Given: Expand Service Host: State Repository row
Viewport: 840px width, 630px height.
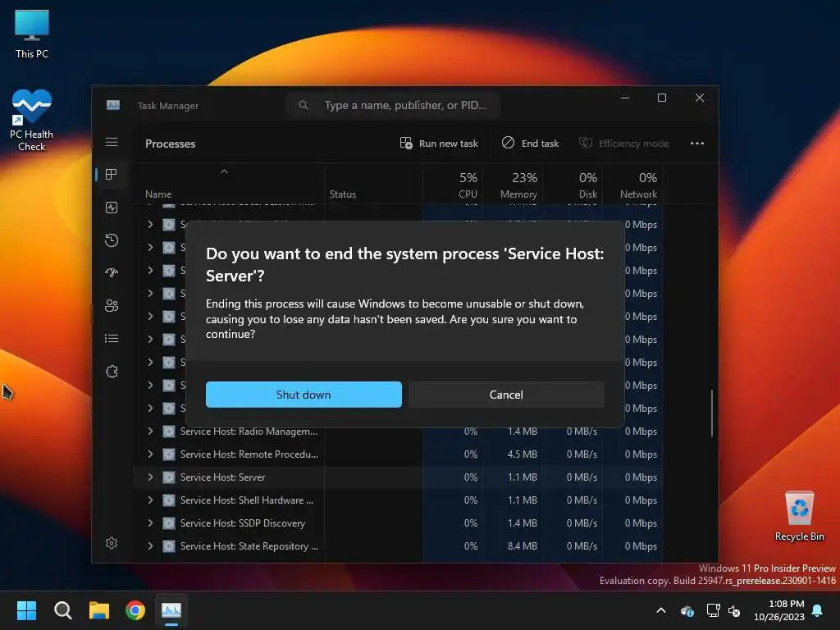Looking at the screenshot, I should pyautogui.click(x=151, y=546).
